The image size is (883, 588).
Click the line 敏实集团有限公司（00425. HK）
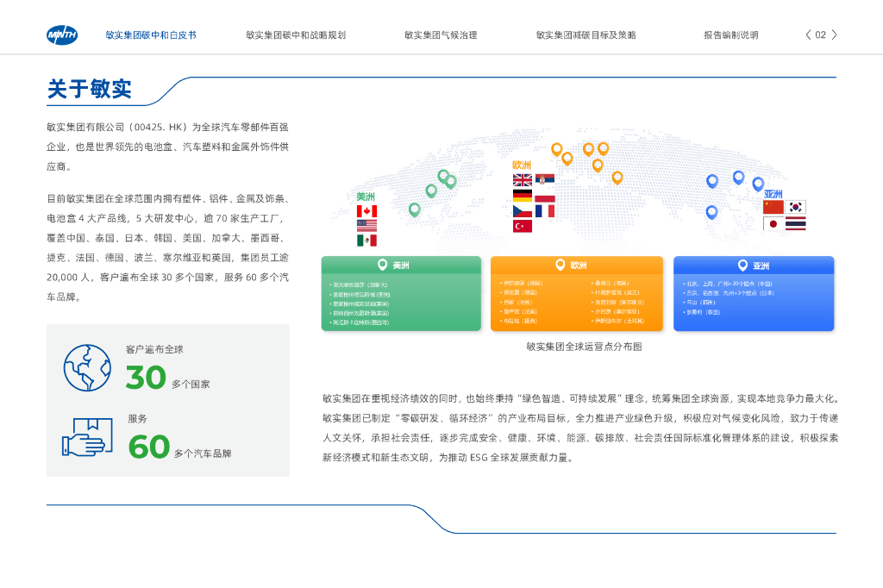168,128
